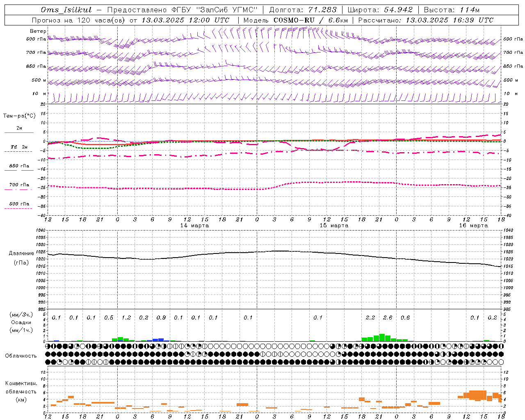Click the tallest green precipitation bar
The width and height of the screenshot is (525, 420).
click(x=382, y=338)
